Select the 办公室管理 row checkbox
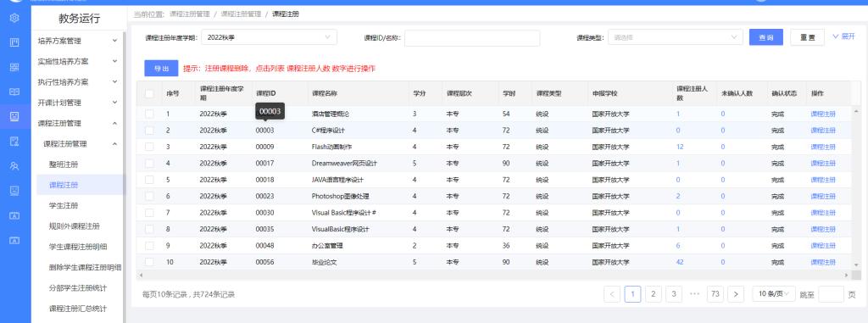This screenshot has width=868, height=323. point(149,246)
